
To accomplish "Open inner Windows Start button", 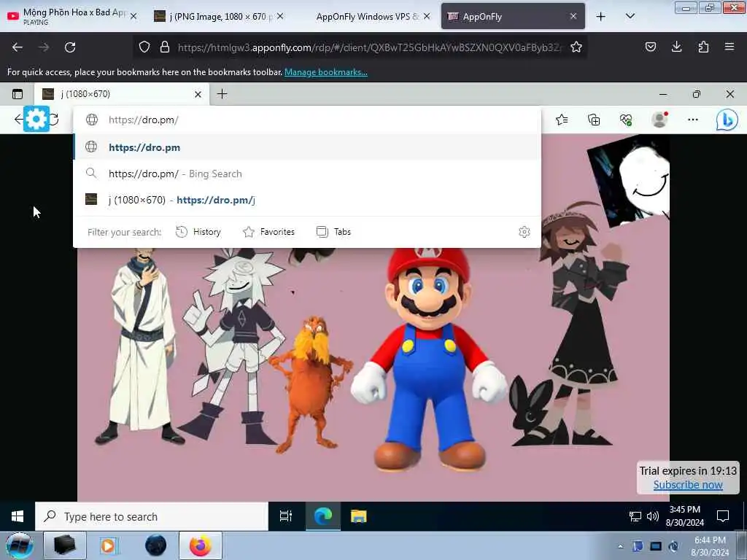I will (x=18, y=516).
